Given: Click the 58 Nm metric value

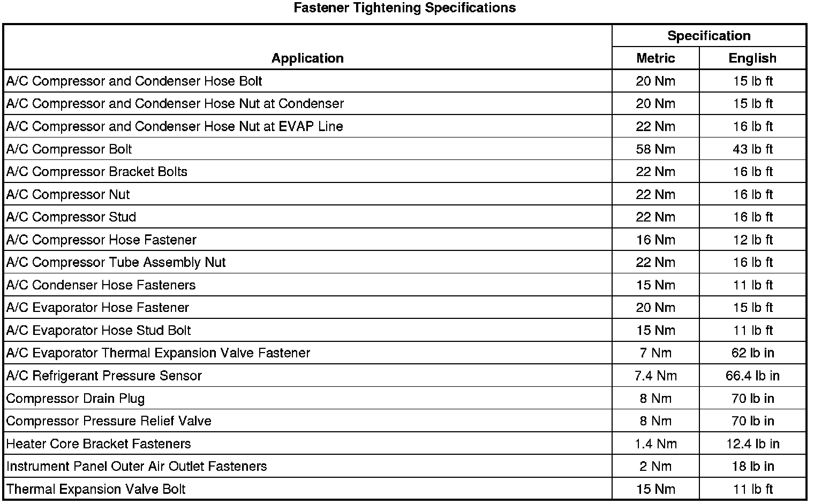Looking at the screenshot, I should pyautogui.click(x=655, y=149).
